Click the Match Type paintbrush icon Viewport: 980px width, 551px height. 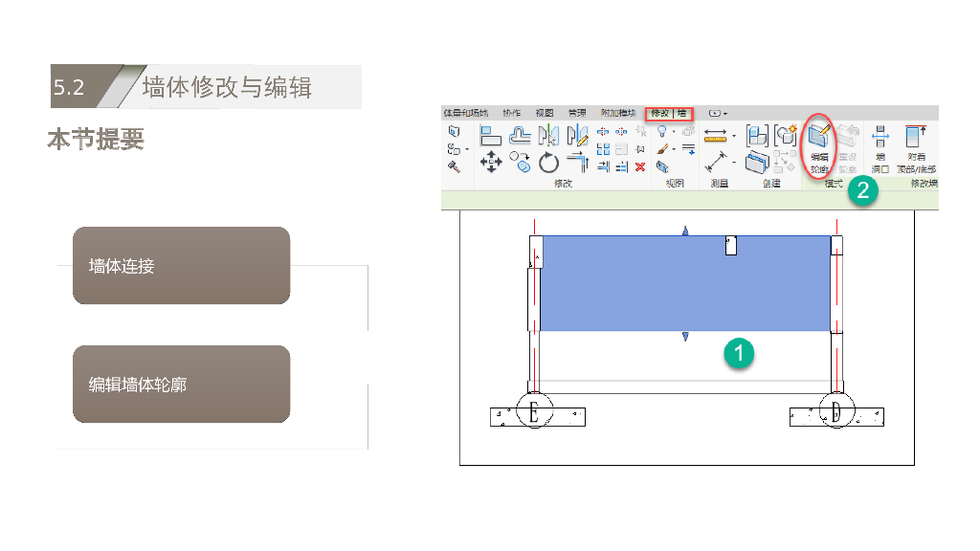coord(661,149)
